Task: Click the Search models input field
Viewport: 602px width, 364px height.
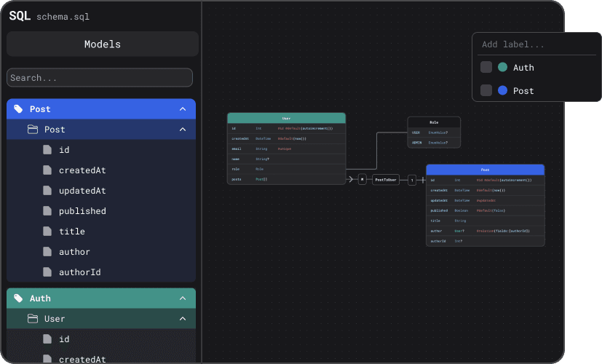Action: click(x=100, y=78)
